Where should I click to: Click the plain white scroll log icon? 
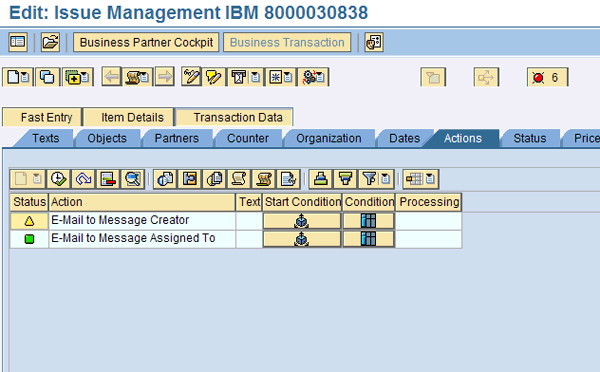(239, 179)
